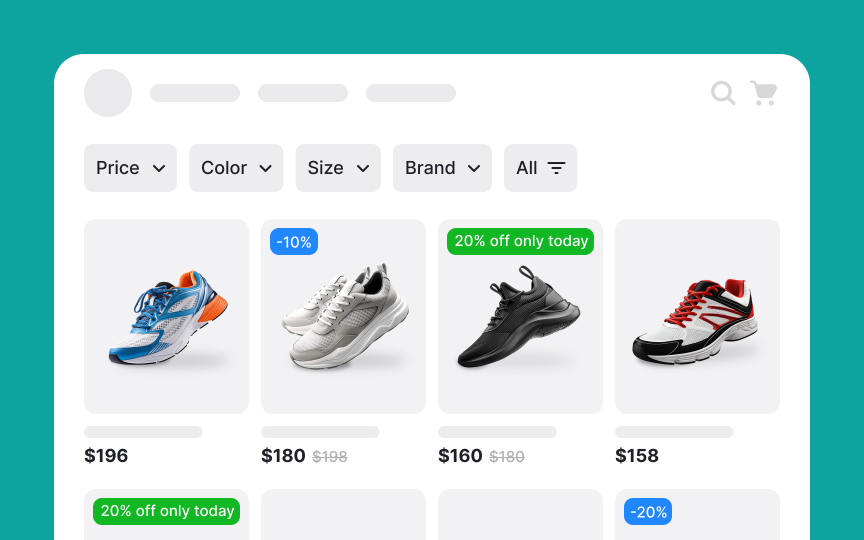Click the -10% blue discount badge

click(x=294, y=242)
